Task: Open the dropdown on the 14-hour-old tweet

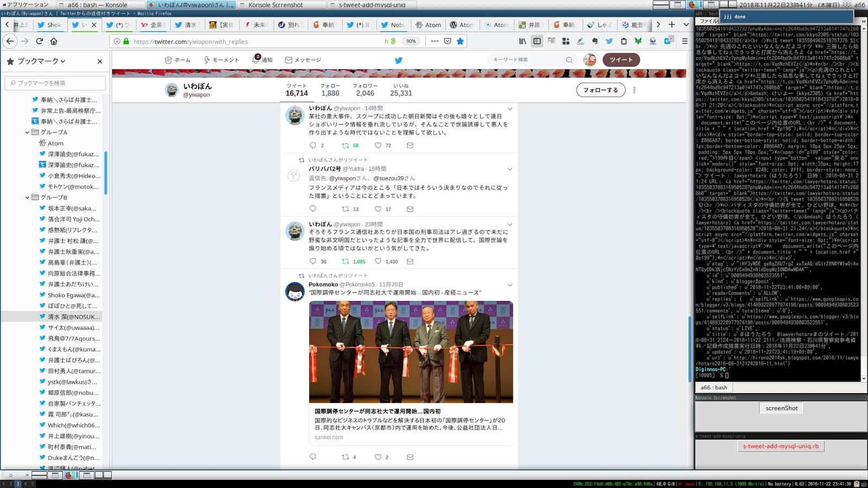Action: 510,109
